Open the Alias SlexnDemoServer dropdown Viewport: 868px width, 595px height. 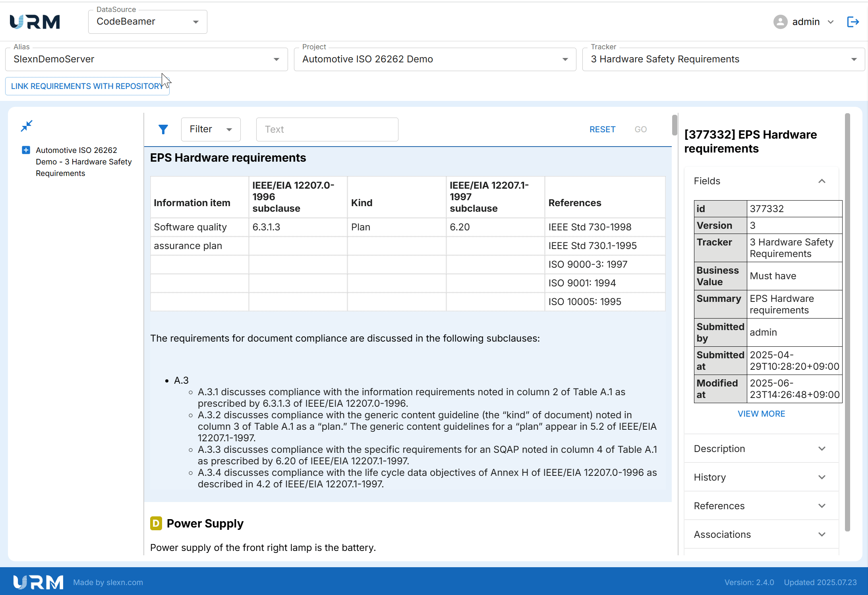pos(146,59)
